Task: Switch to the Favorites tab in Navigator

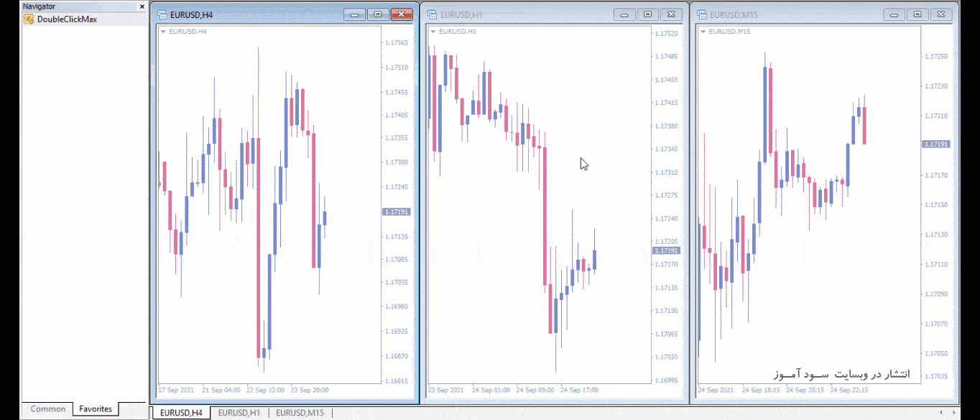Action: point(96,409)
